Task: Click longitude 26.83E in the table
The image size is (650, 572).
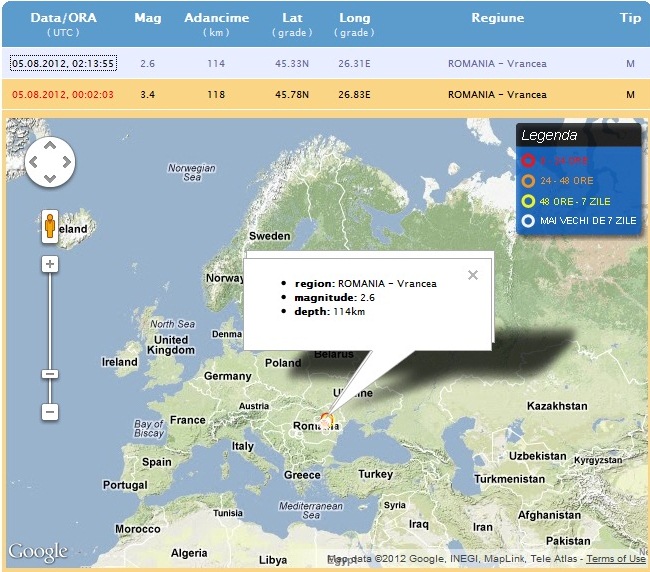Action: tap(354, 95)
